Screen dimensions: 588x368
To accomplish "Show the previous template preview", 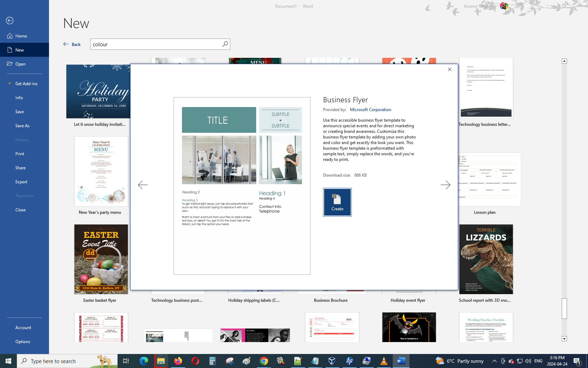I will coord(143,185).
